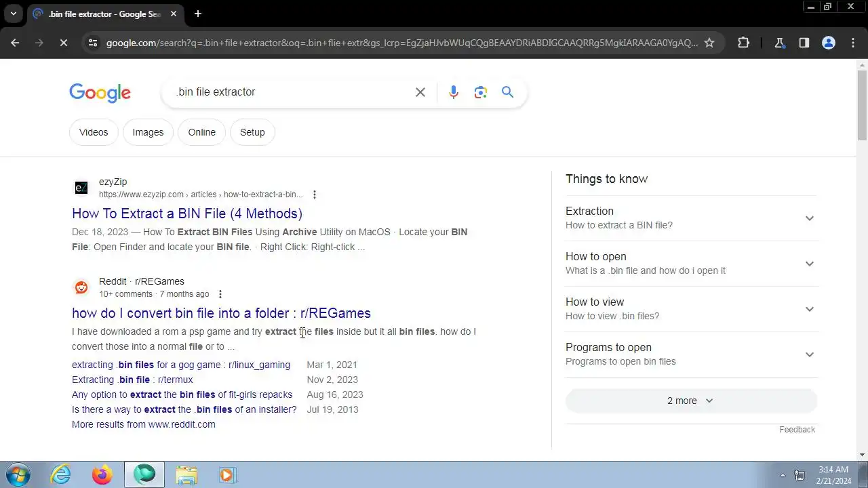Image resolution: width=868 pixels, height=488 pixels.
Task: Click the browser back arrow
Action: [15, 43]
